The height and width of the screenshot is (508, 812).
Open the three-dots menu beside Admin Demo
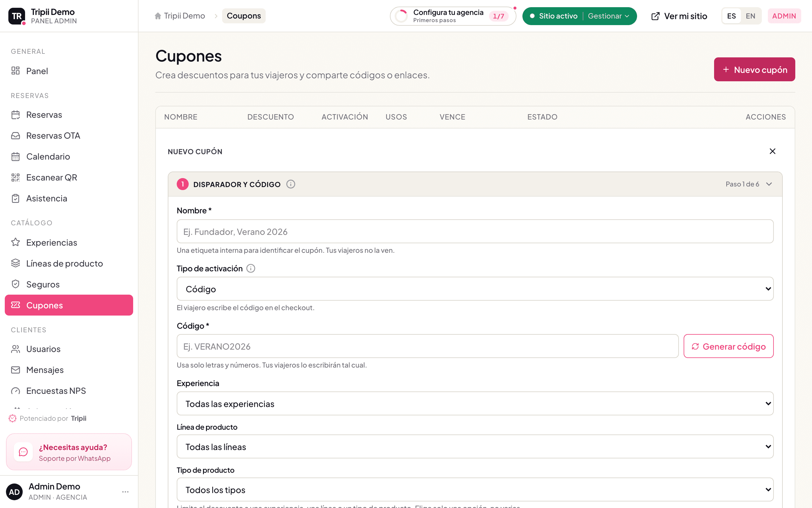tap(125, 492)
